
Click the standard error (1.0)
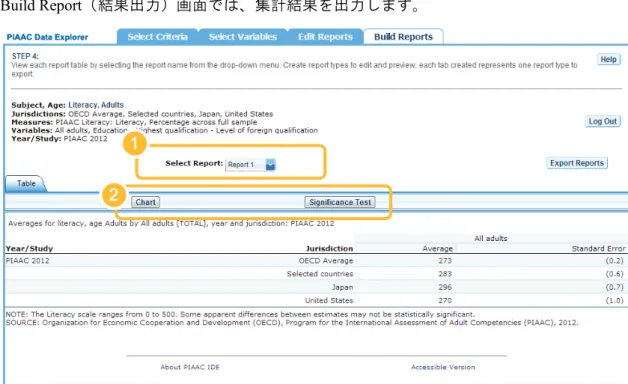click(614, 300)
